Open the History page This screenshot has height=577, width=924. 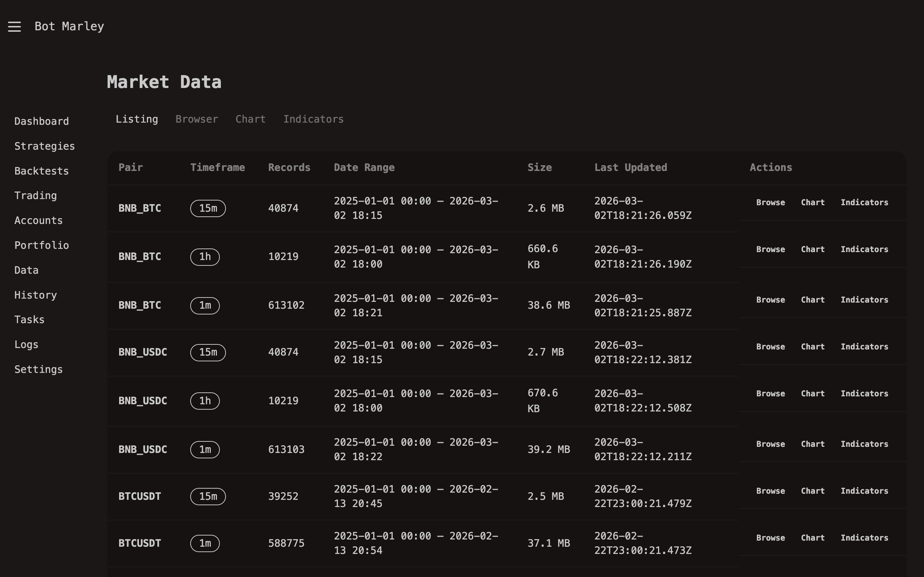[35, 295]
